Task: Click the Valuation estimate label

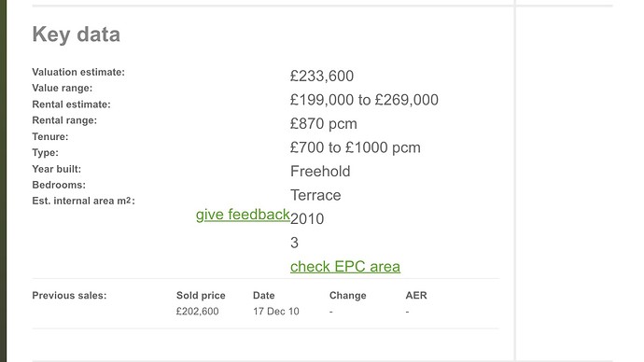Action: 78,72
